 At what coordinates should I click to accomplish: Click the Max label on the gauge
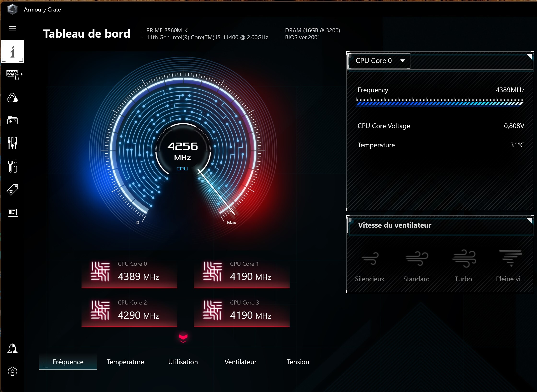[x=232, y=223]
